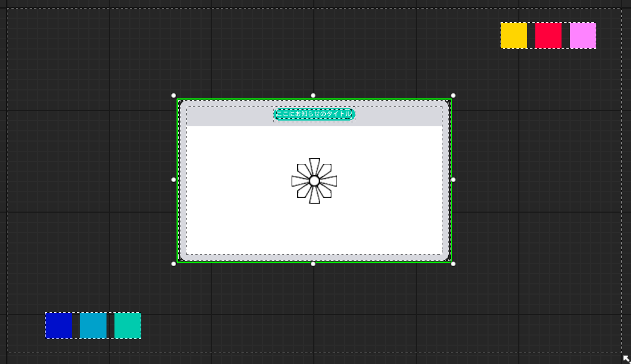Select the ここにお知らせのタイトル text label
Screen dimensions: 631x364
314,114
